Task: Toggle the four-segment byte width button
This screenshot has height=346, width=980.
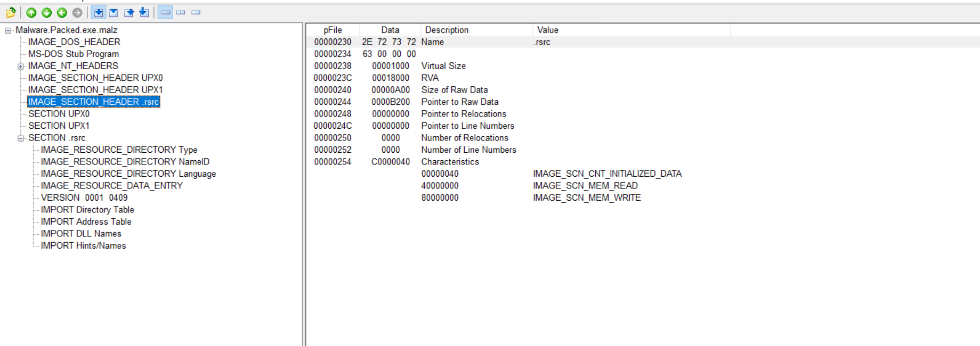Action: (x=166, y=12)
